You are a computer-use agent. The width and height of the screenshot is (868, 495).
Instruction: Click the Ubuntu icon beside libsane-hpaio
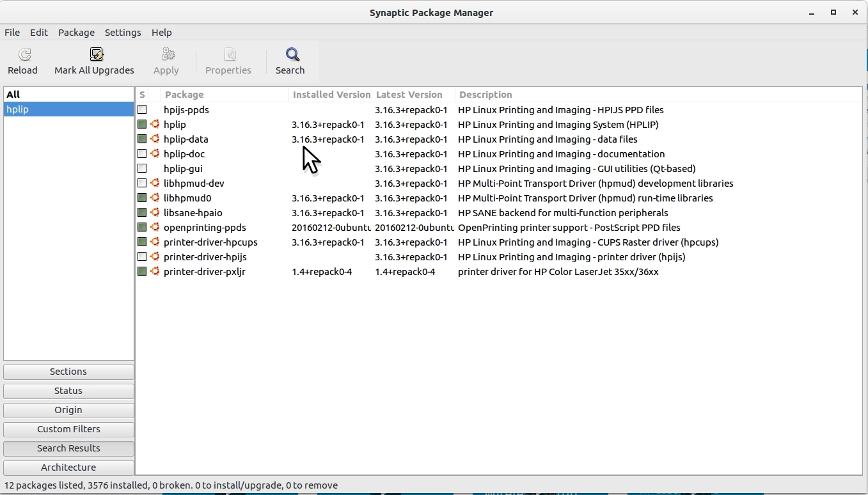pyautogui.click(x=155, y=213)
